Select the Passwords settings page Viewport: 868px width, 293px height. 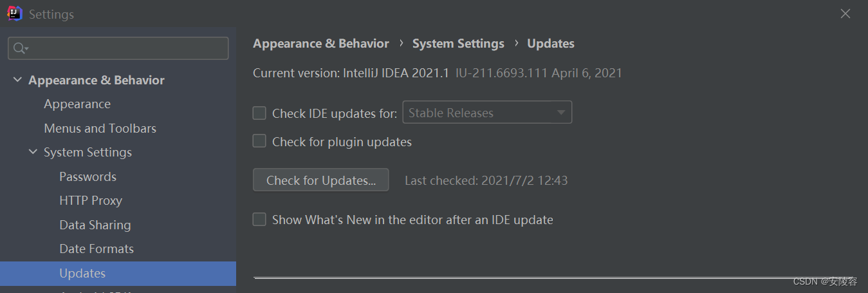point(88,176)
